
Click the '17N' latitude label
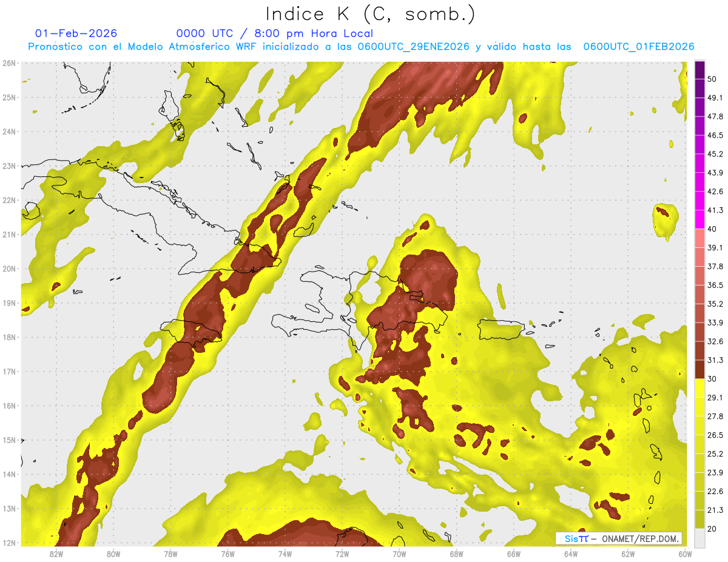point(9,372)
